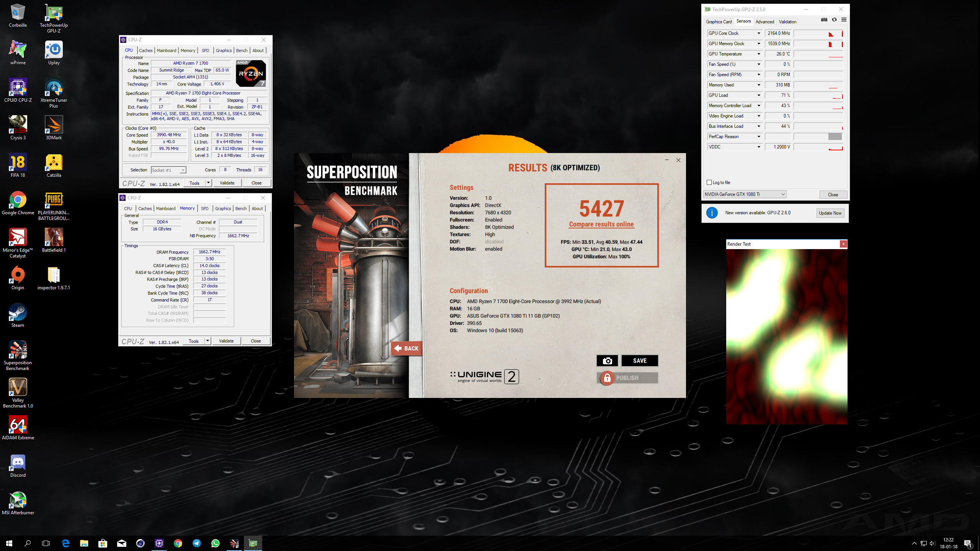Click Validate button in upper CPU-Z
Image resolution: width=980 pixels, height=551 pixels.
pos(227,183)
